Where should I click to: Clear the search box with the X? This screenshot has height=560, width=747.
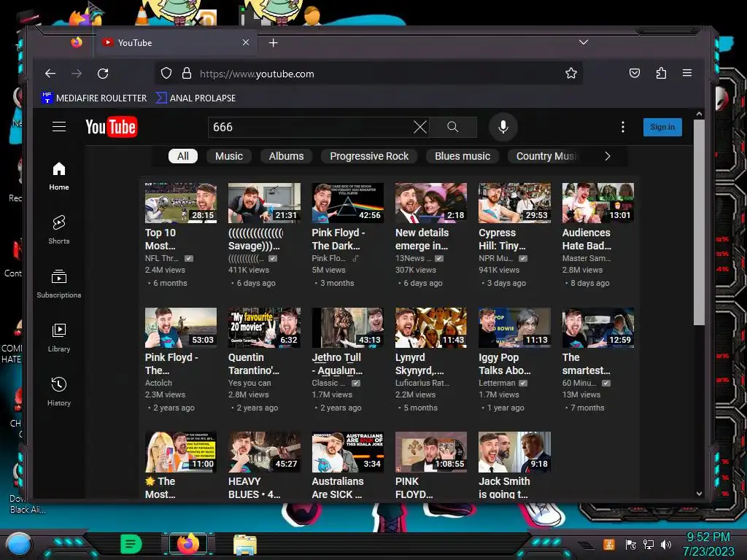[419, 127]
